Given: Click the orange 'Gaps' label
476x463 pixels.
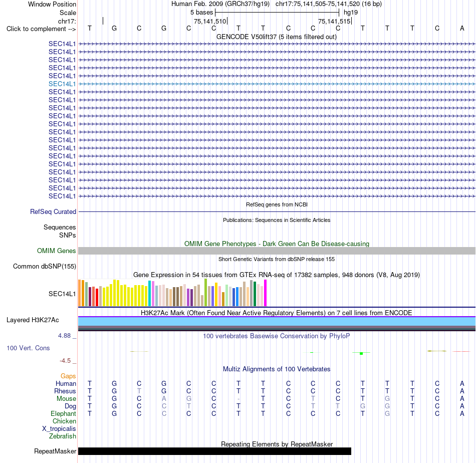Looking at the screenshot, I should coord(68,376).
